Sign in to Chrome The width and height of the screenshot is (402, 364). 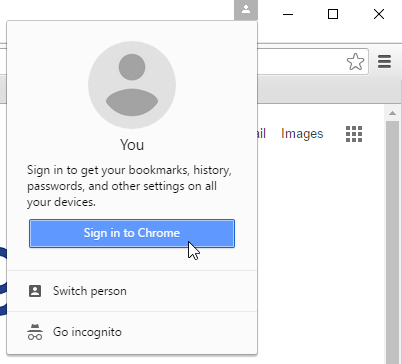132,233
